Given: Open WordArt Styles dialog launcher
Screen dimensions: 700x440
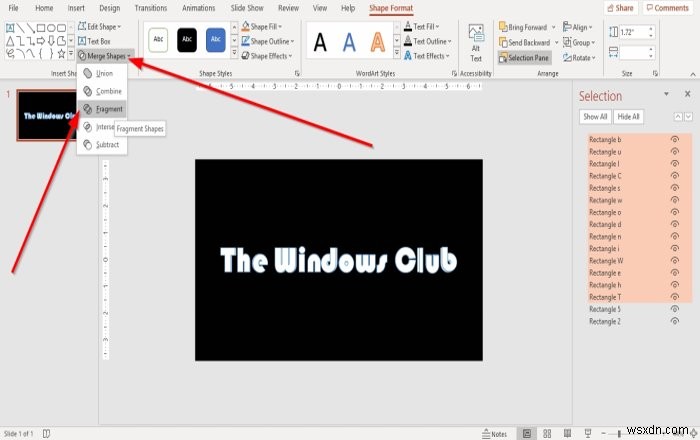Looking at the screenshot, I should [x=454, y=73].
